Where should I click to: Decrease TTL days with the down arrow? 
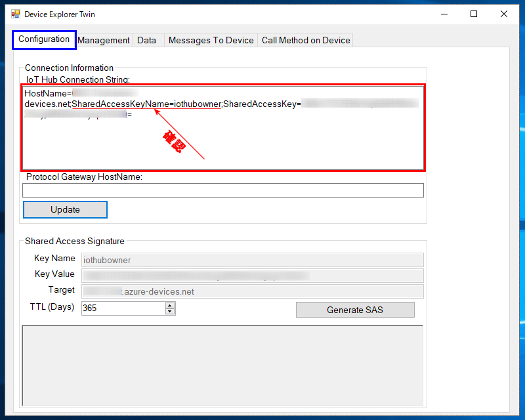click(x=170, y=311)
